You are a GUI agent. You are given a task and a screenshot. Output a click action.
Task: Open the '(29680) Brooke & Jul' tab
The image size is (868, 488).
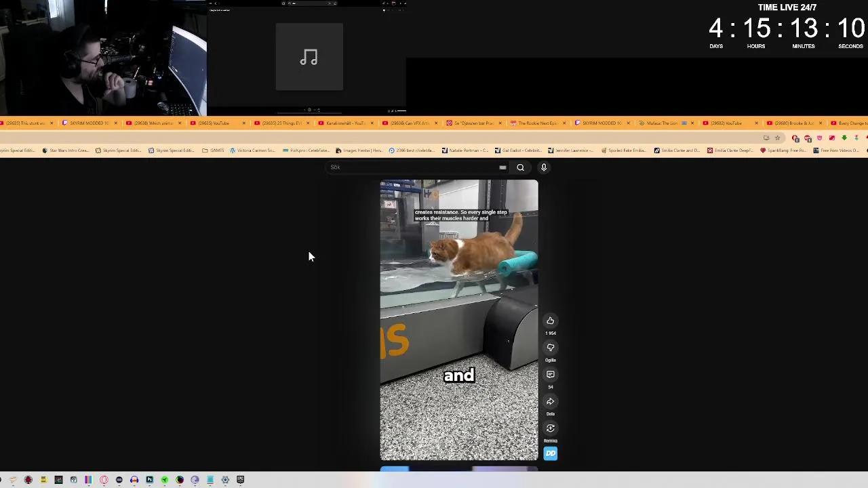(x=793, y=123)
